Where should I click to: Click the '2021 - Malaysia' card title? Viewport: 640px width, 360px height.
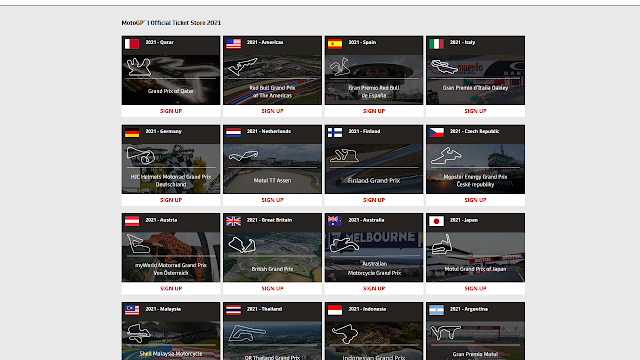tap(163, 309)
